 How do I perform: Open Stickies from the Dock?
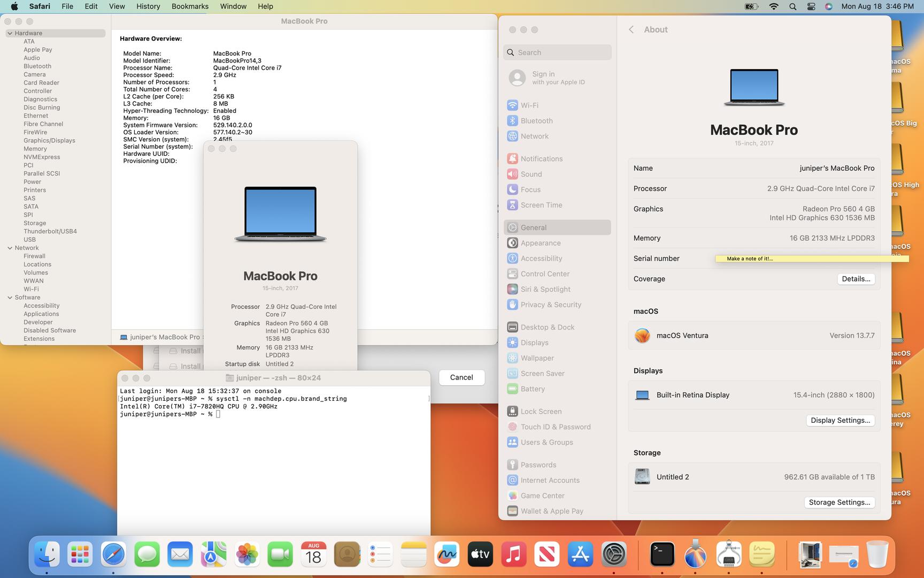[x=762, y=554]
